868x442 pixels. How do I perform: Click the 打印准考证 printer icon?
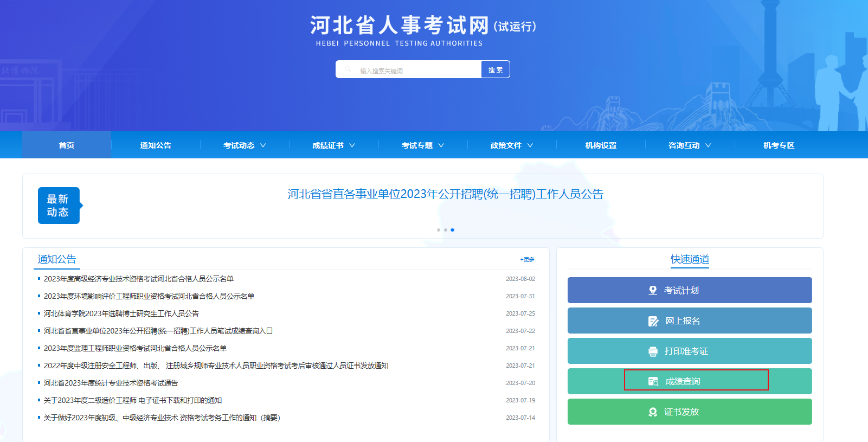pos(653,351)
